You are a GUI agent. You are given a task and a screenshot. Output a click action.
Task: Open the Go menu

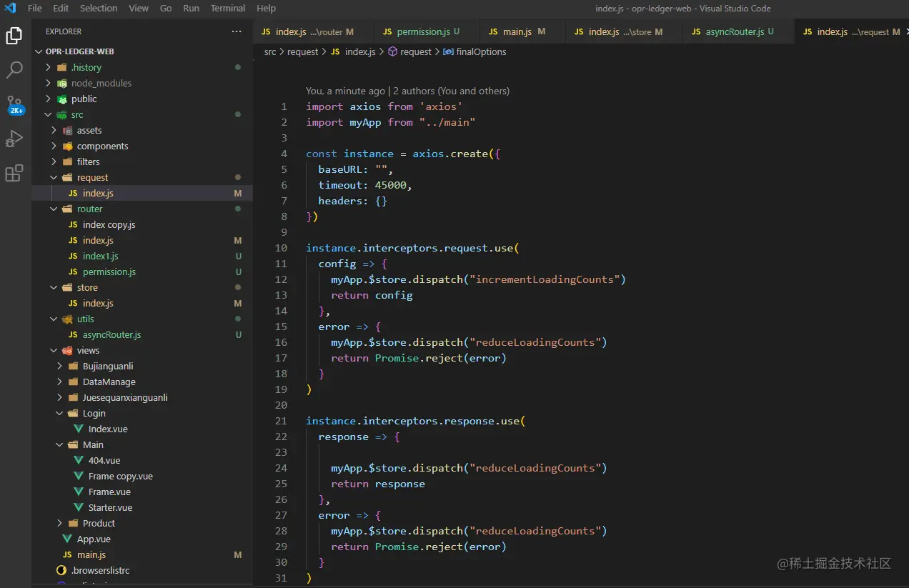click(166, 9)
